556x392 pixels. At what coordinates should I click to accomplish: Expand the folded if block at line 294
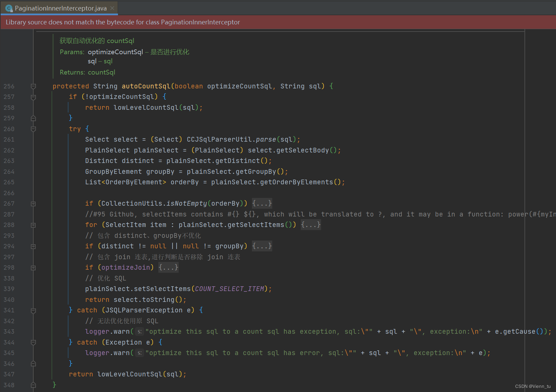point(33,246)
